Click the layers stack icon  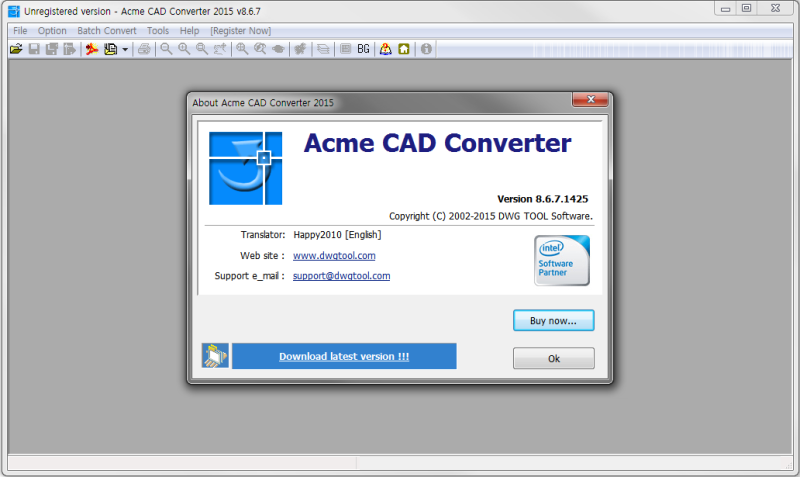pyautogui.click(x=323, y=49)
